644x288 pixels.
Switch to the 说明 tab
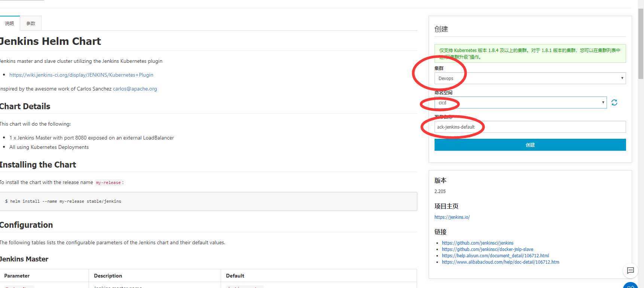click(x=9, y=23)
